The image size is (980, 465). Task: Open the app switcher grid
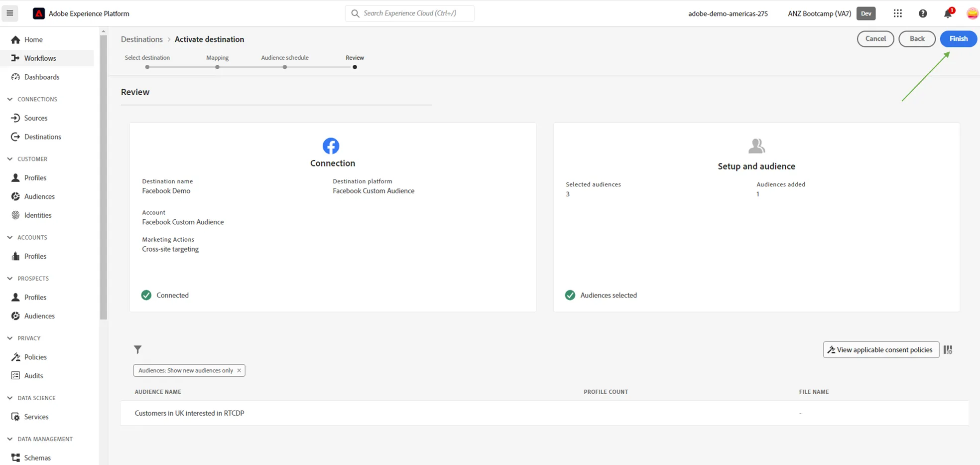pos(897,13)
